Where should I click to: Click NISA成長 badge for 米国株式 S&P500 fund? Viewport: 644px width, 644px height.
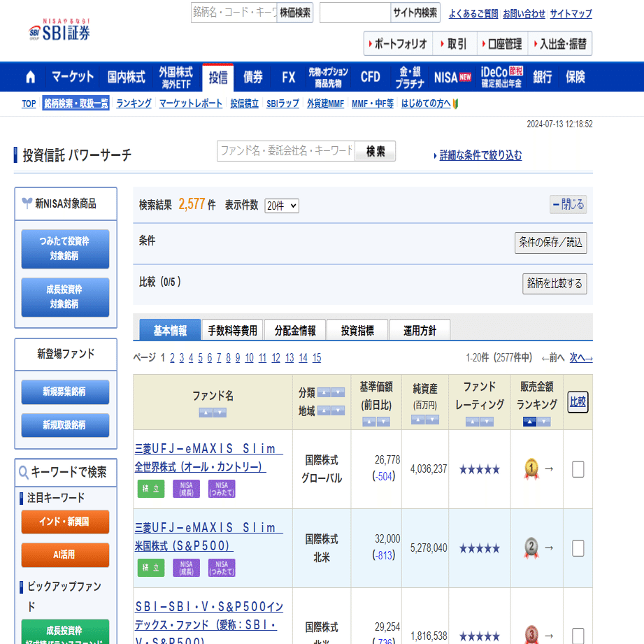tap(186, 568)
